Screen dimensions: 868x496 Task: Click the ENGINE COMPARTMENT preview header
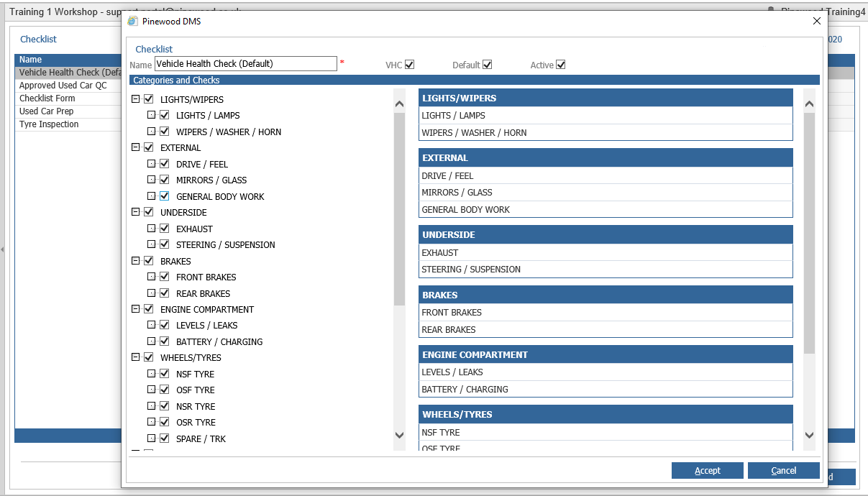tap(606, 354)
